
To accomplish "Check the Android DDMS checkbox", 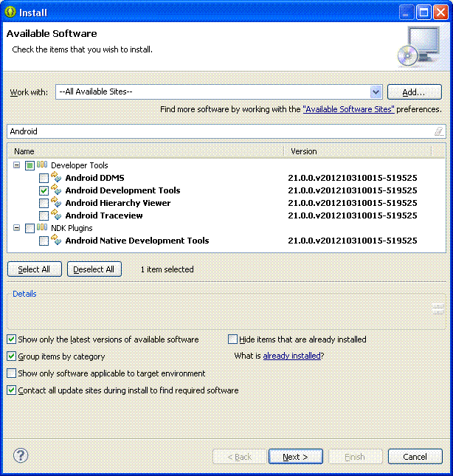I will (44, 178).
